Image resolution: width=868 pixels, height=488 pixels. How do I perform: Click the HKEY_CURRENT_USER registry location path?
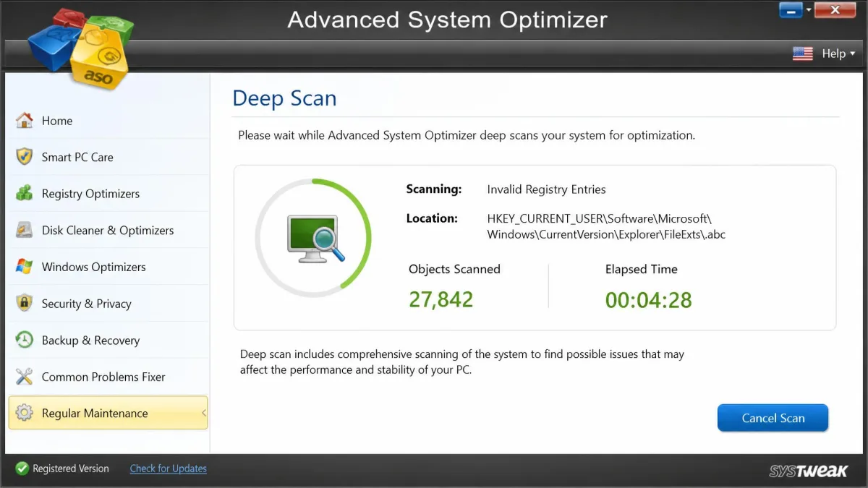click(606, 226)
